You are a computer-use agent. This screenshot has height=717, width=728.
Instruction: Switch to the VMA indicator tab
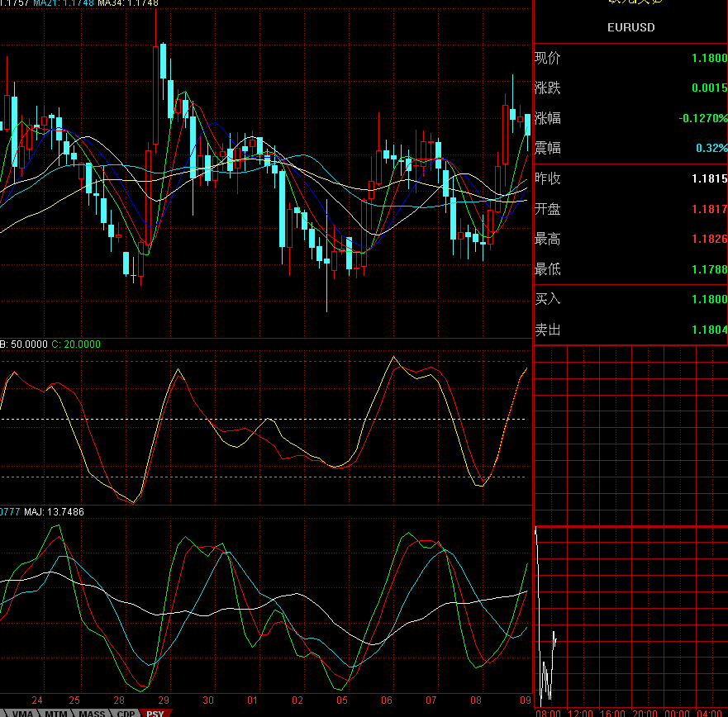coord(23,713)
